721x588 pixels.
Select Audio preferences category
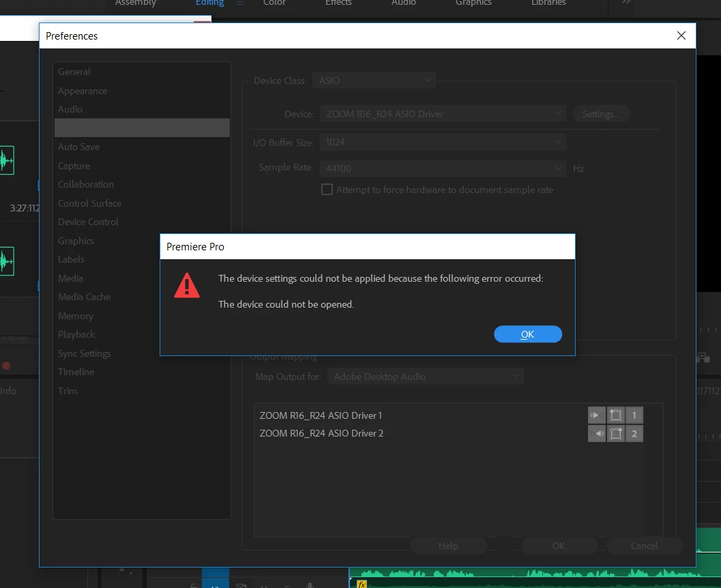[x=70, y=109]
